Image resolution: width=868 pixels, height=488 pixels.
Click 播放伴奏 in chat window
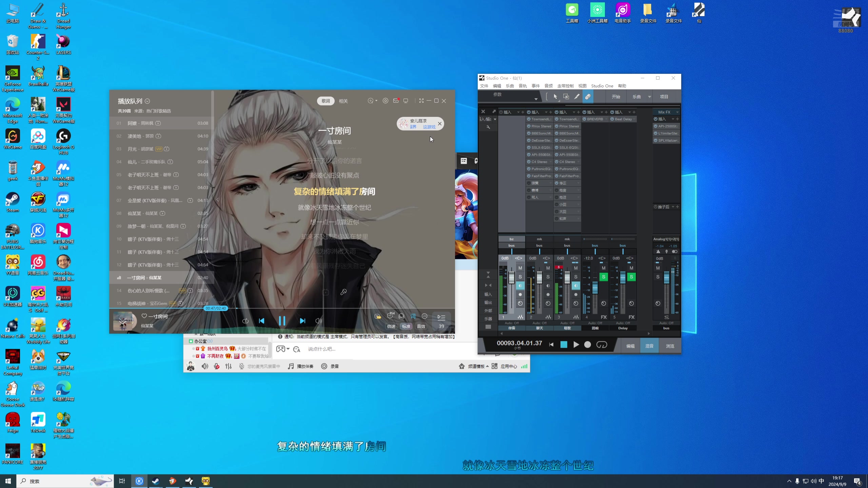point(301,366)
